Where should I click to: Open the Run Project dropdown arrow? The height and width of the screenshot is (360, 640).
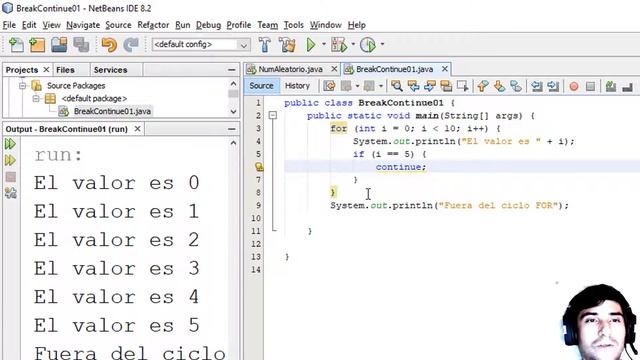(324, 44)
